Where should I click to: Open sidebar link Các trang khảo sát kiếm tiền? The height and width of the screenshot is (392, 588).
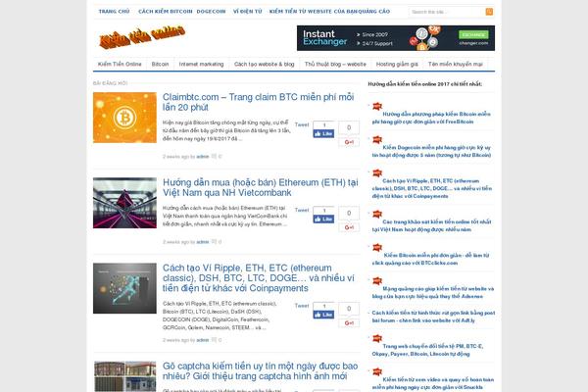(x=431, y=225)
